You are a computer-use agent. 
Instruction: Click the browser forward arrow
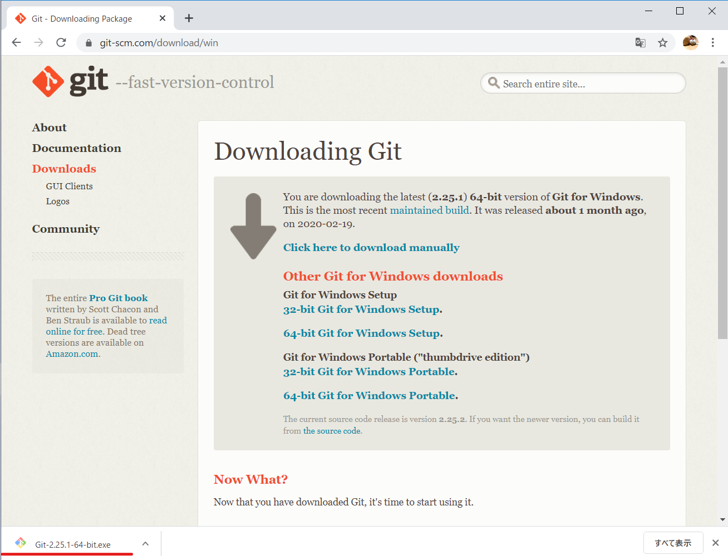pos(38,42)
